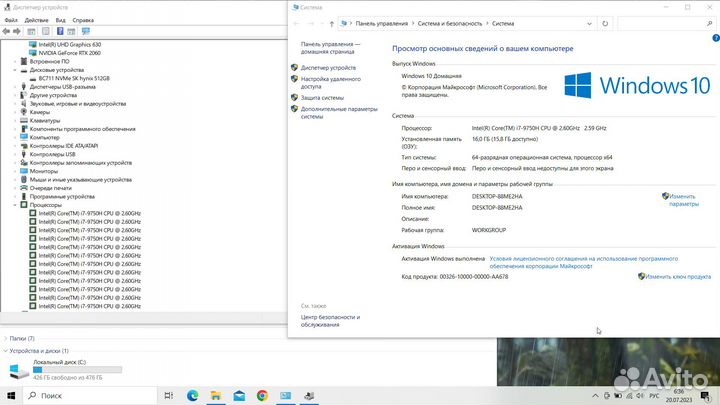
Task: Open Панель управления домашняя страница link
Action: click(x=330, y=48)
